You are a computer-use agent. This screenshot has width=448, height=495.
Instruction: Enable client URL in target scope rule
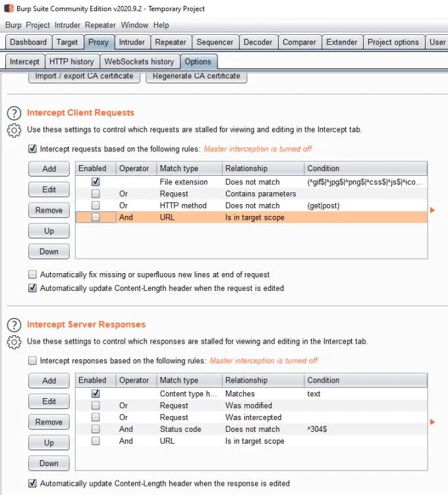96,217
